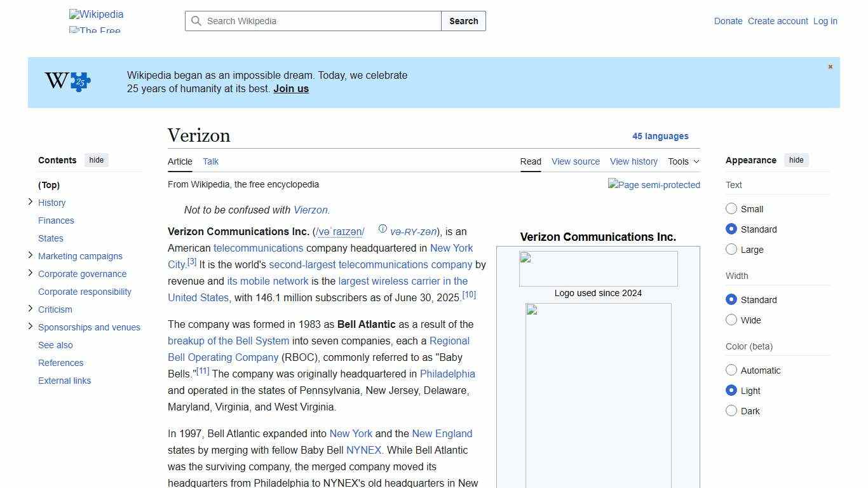868x488 pixels.
Task: Open the View history tab
Action: [634, 161]
